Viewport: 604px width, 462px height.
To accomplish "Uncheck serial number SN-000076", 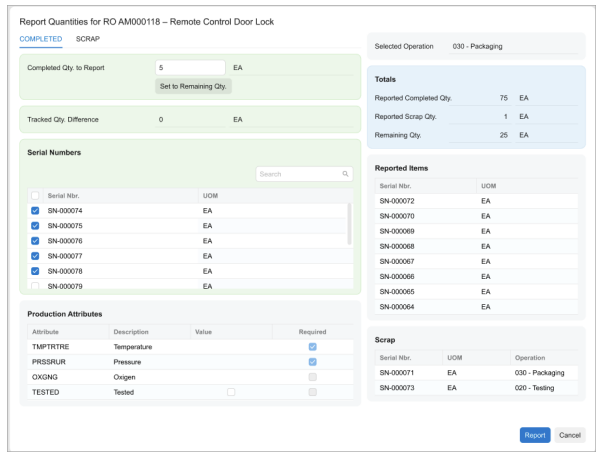I will [x=36, y=241].
